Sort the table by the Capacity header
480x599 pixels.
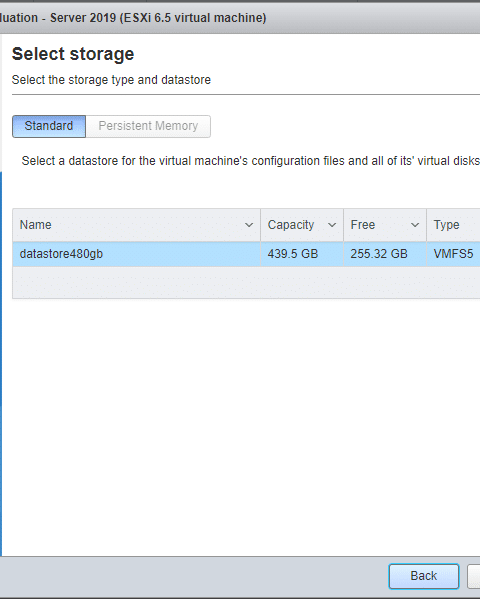pyautogui.click(x=291, y=225)
